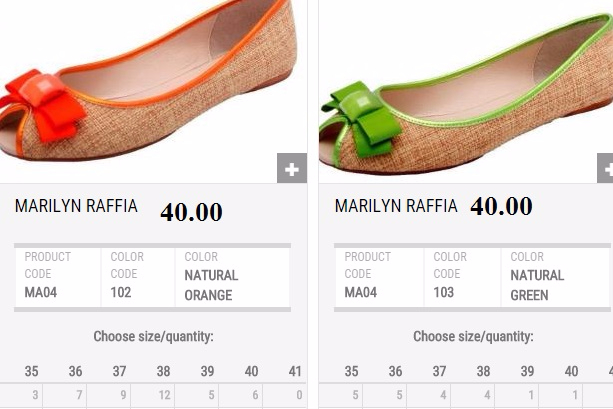Click green shoe size 40 quantity field
The height and width of the screenshot is (409, 613).
(x=561, y=395)
